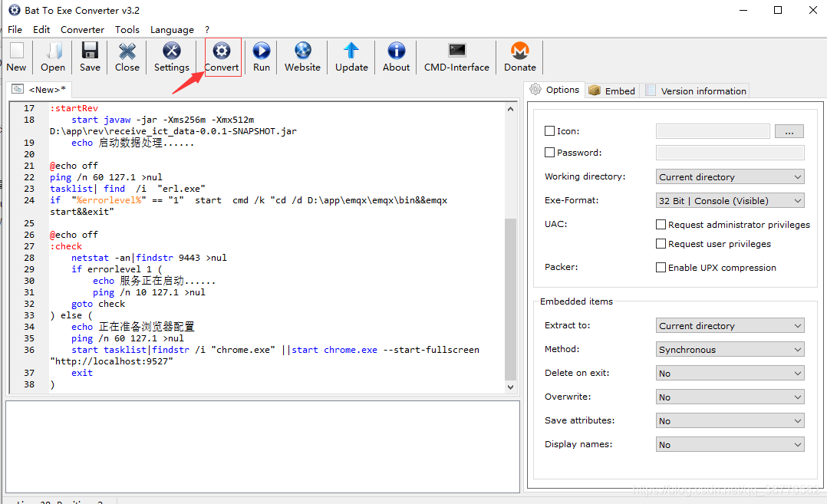Click the Embed tab package icon
Screen dimensions: 827x504
coord(595,91)
